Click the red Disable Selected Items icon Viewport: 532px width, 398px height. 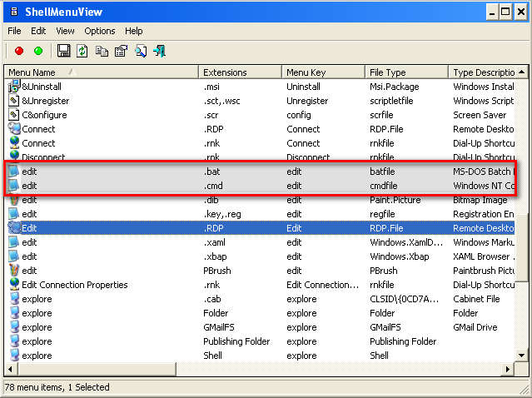(x=18, y=52)
